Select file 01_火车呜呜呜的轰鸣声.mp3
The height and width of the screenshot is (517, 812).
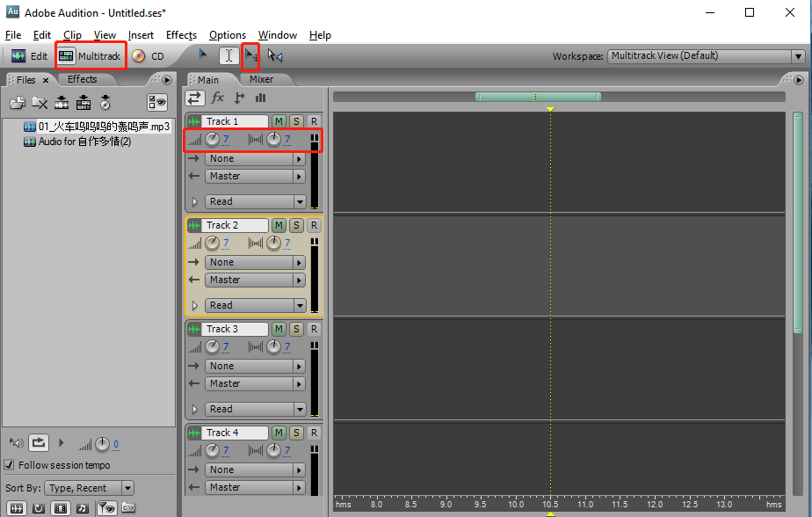(x=97, y=127)
